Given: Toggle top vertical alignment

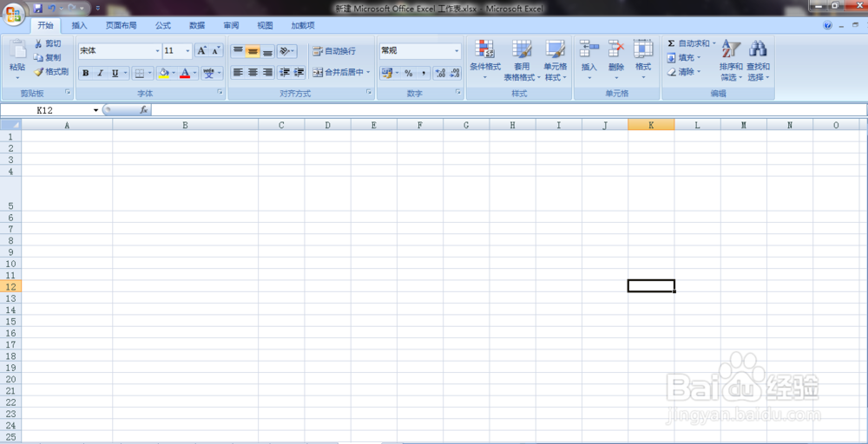Looking at the screenshot, I should 238,51.
